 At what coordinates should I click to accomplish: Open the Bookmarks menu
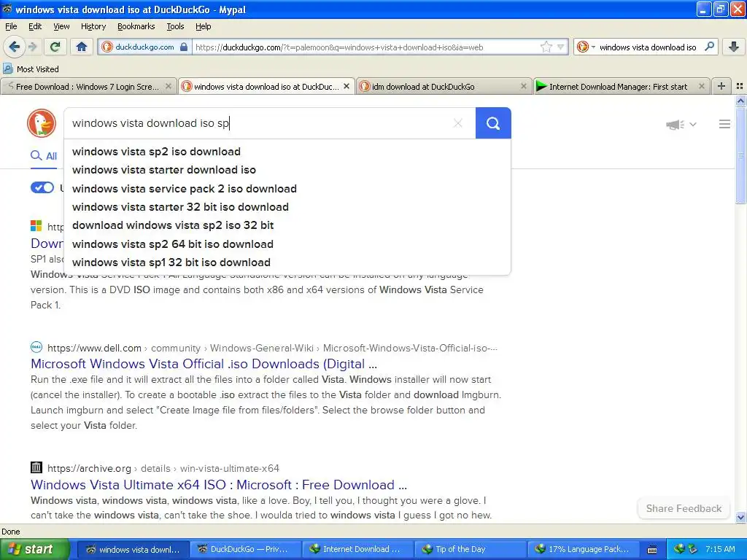136,26
